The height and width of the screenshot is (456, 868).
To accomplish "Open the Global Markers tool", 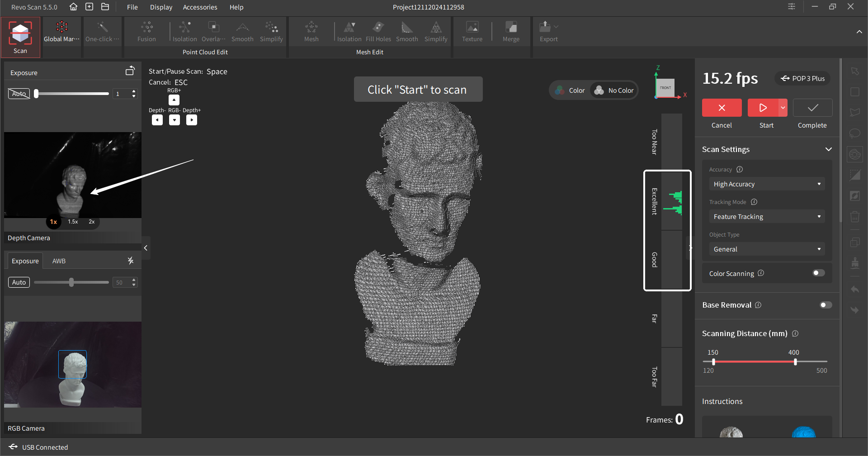I will pos(61,32).
